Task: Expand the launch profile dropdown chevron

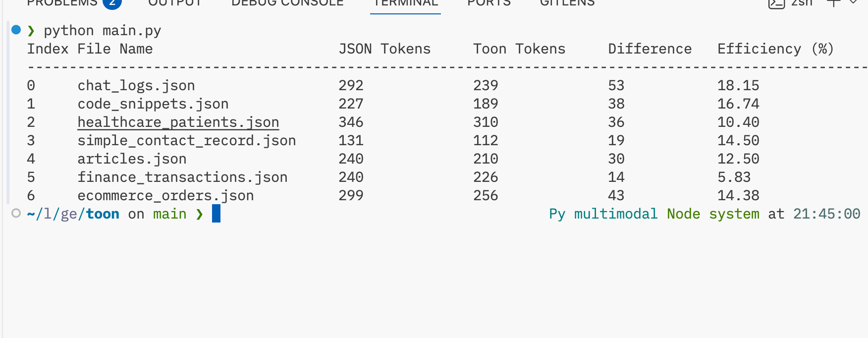Action: coord(854,2)
